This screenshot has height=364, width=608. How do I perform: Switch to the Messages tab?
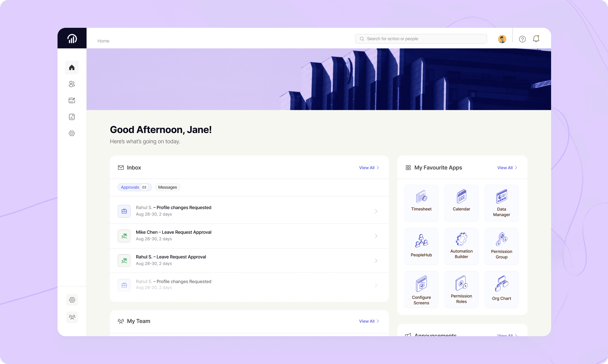pos(167,187)
